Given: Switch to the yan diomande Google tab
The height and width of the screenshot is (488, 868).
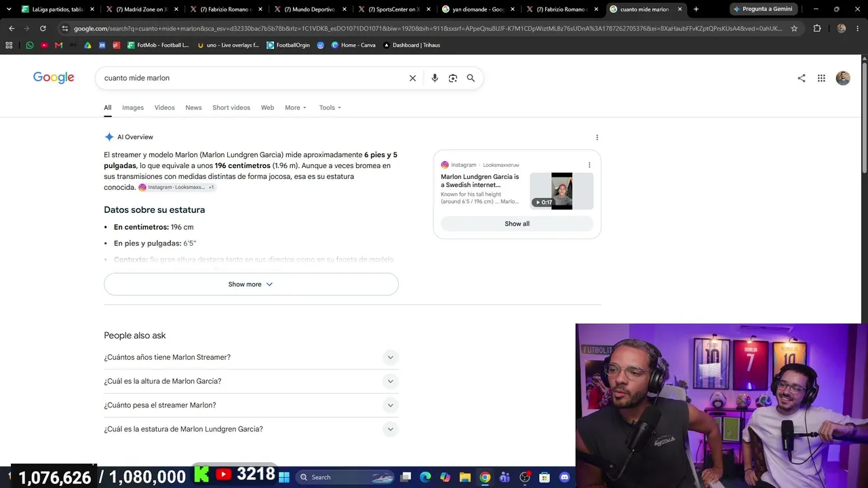Looking at the screenshot, I should [477, 9].
